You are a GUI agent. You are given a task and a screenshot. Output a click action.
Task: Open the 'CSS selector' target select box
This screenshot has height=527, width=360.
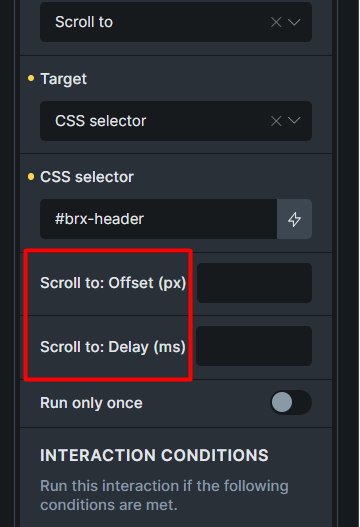pyautogui.click(x=176, y=121)
